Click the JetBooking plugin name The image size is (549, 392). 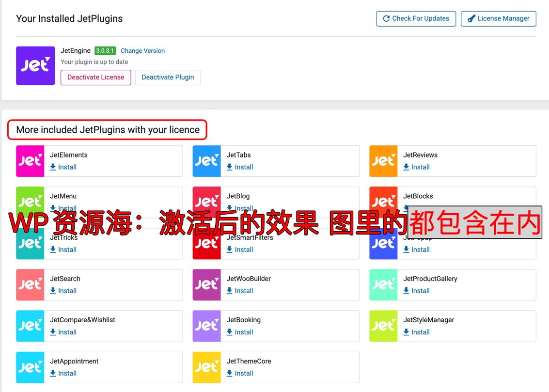click(x=244, y=320)
